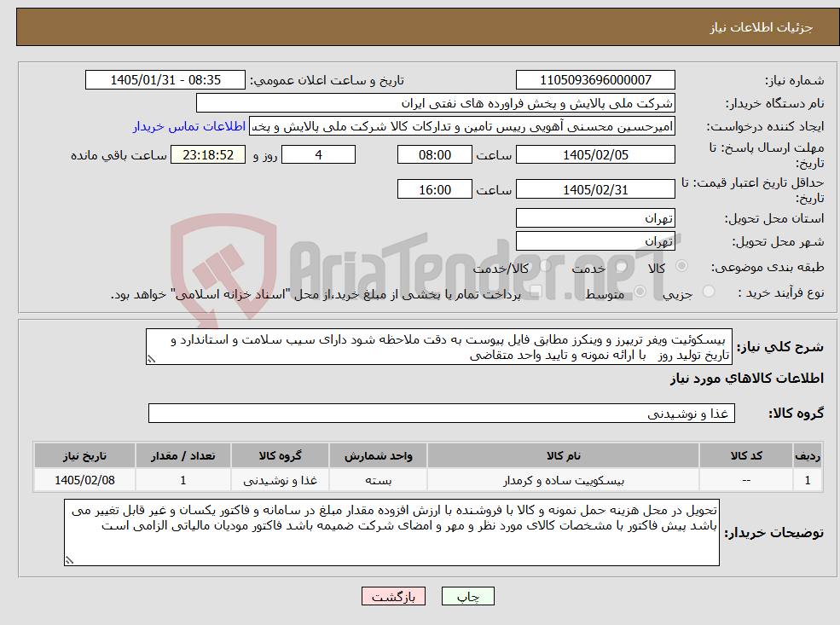Image resolution: width=840 pixels, height=625 pixels.
Task: Open اطلاعات تماس خریدار link
Action: [189, 126]
